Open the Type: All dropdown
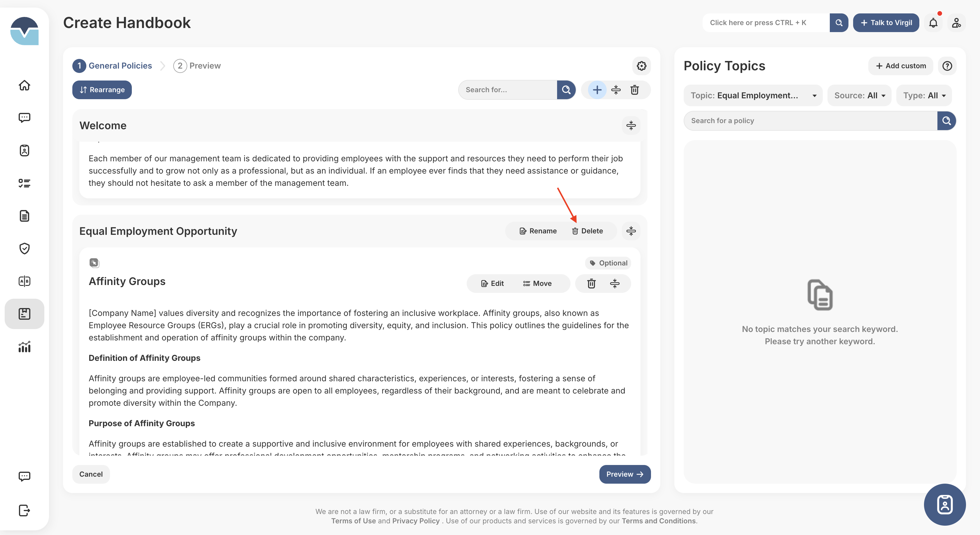Viewport: 980px width, 535px height. tap(924, 95)
